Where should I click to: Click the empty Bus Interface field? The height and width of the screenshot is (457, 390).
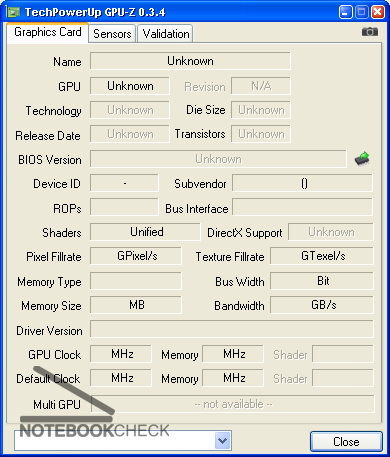(x=302, y=207)
